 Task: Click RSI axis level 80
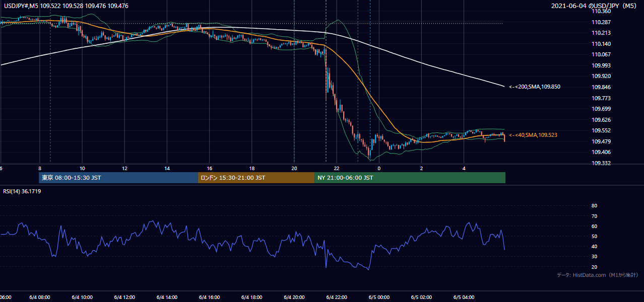click(594, 206)
